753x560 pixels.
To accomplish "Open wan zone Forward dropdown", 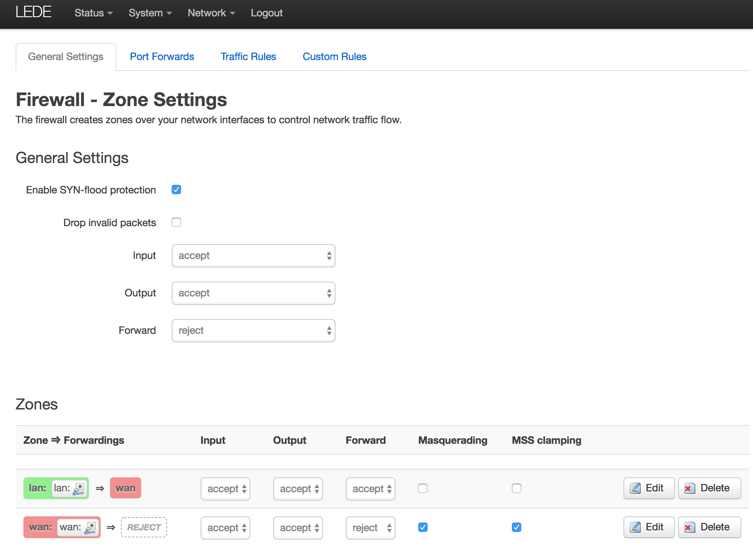I will pos(370,528).
